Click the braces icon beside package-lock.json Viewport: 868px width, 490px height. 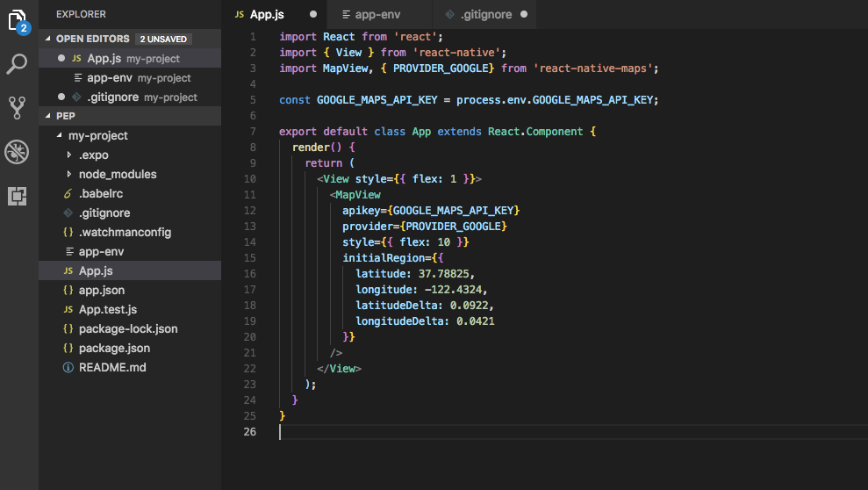pos(68,329)
